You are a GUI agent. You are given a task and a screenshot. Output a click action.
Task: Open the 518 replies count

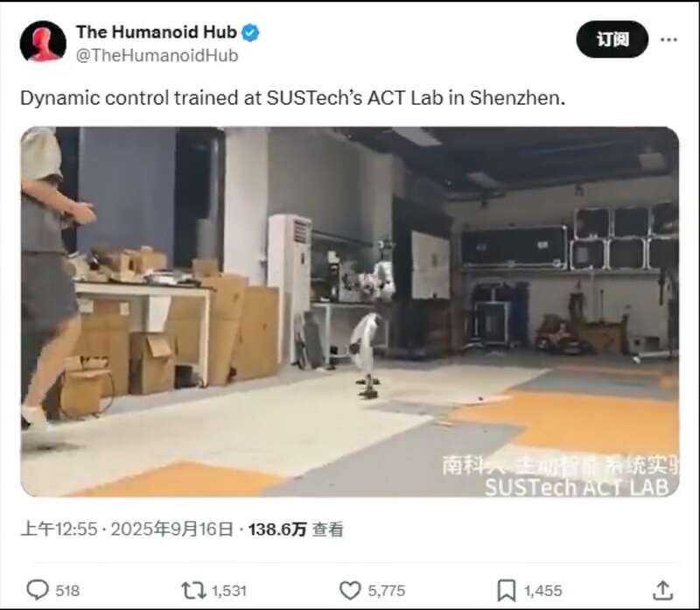[67, 591]
